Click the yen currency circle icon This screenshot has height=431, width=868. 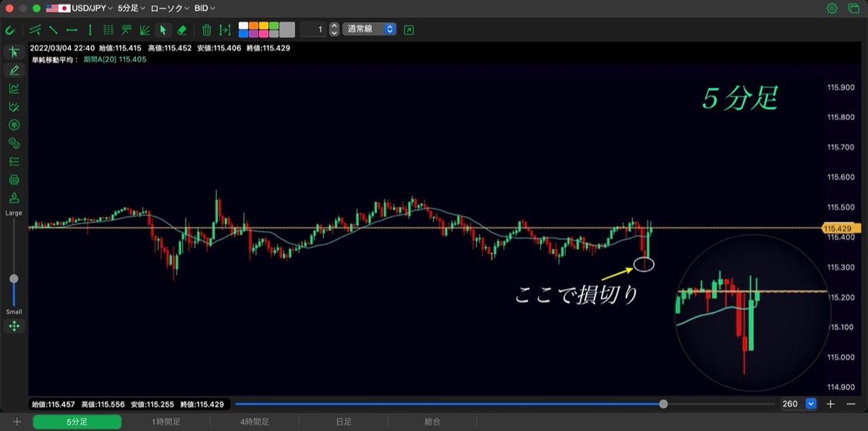pyautogui.click(x=14, y=124)
